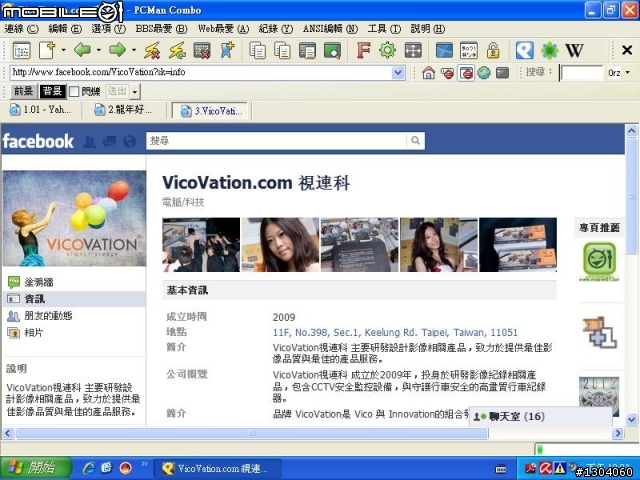Open the second photo thumbnail of woman's face
The height and width of the screenshot is (480, 640).
(x=280, y=245)
